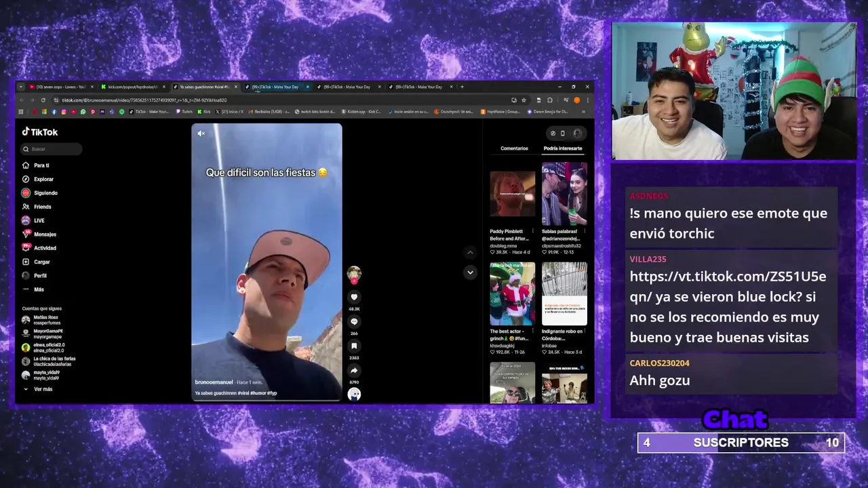Open the Twitch bookmark in bookmarks bar
This screenshot has width=868, height=488.
183,112
